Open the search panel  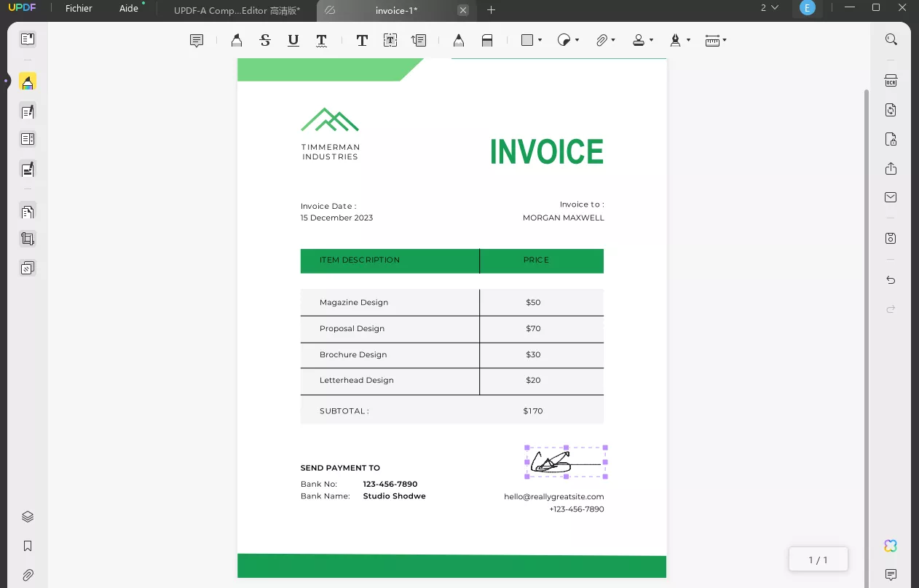[891, 39]
